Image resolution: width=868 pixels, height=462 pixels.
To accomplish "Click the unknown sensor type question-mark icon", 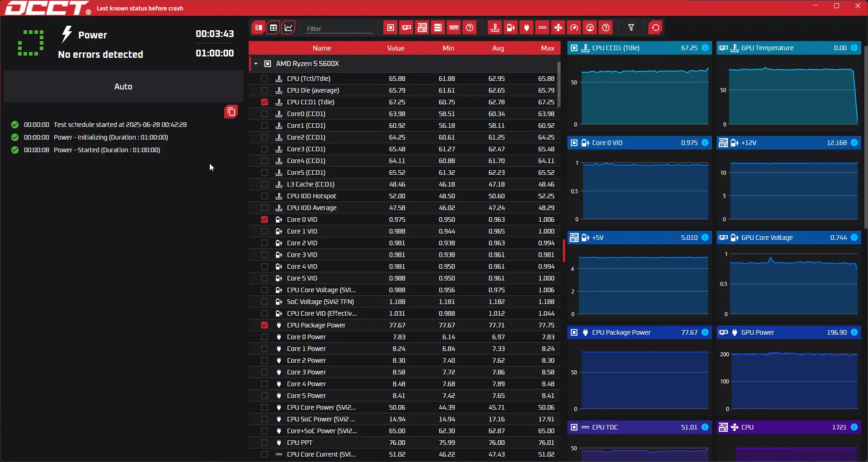I will coord(606,28).
